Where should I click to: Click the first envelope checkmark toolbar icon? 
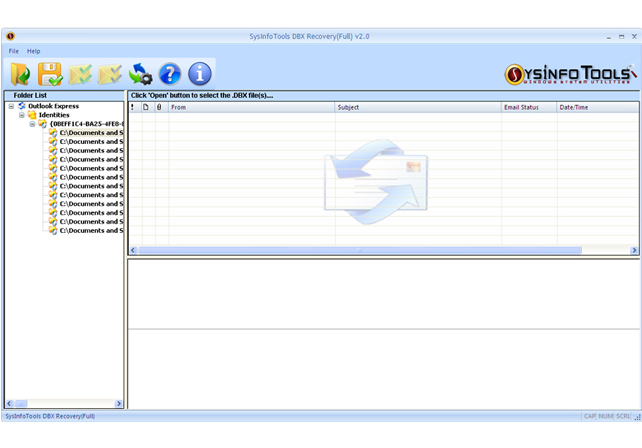point(80,73)
